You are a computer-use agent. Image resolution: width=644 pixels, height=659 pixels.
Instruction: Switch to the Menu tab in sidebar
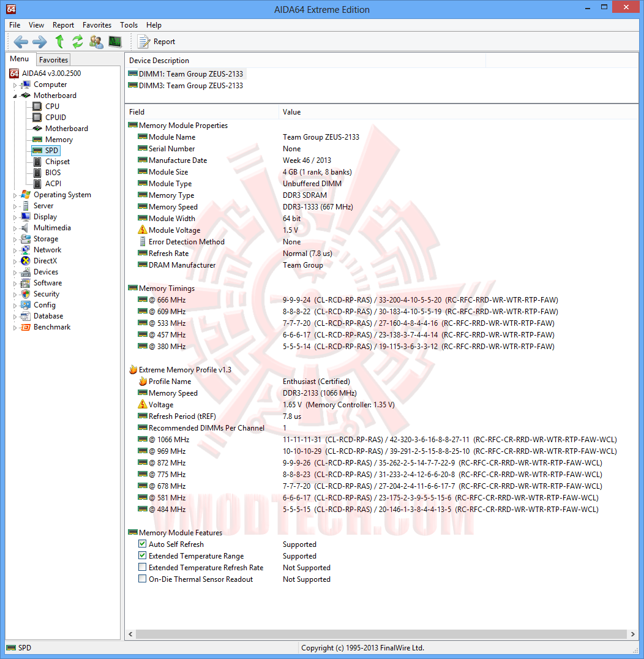point(20,59)
